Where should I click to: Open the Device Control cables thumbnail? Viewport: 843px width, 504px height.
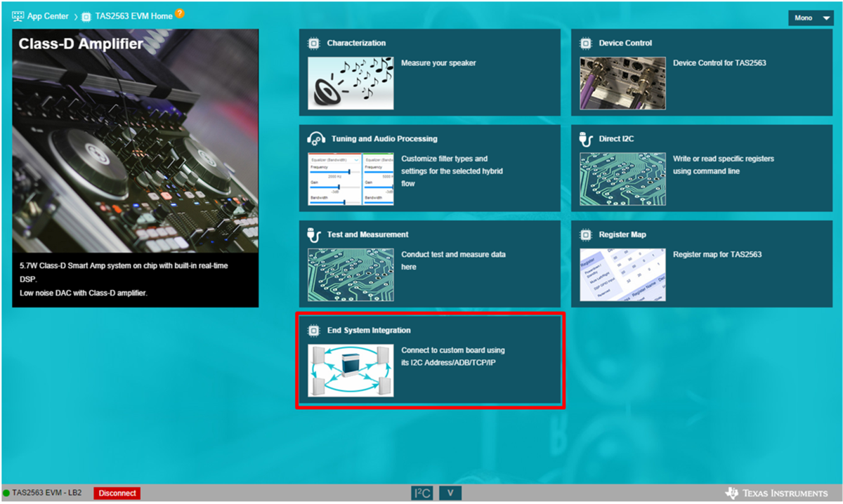pyautogui.click(x=622, y=84)
